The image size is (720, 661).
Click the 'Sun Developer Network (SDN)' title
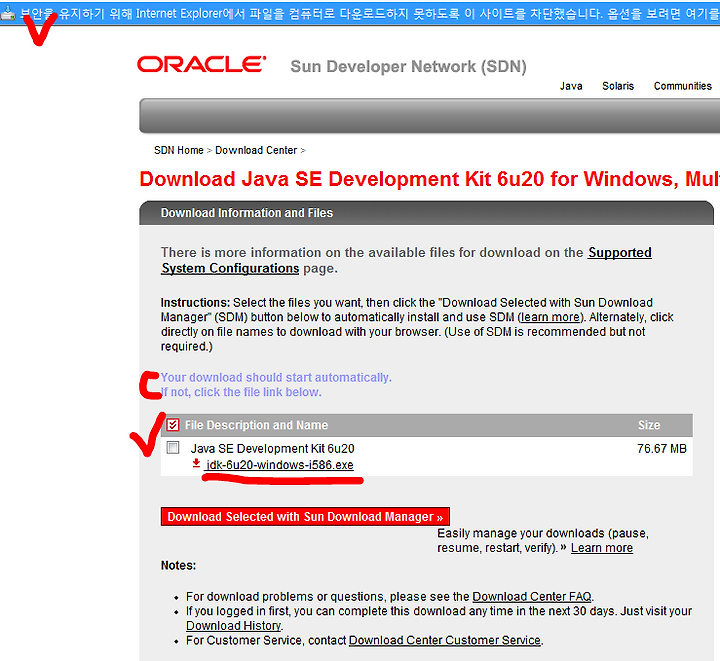408,67
